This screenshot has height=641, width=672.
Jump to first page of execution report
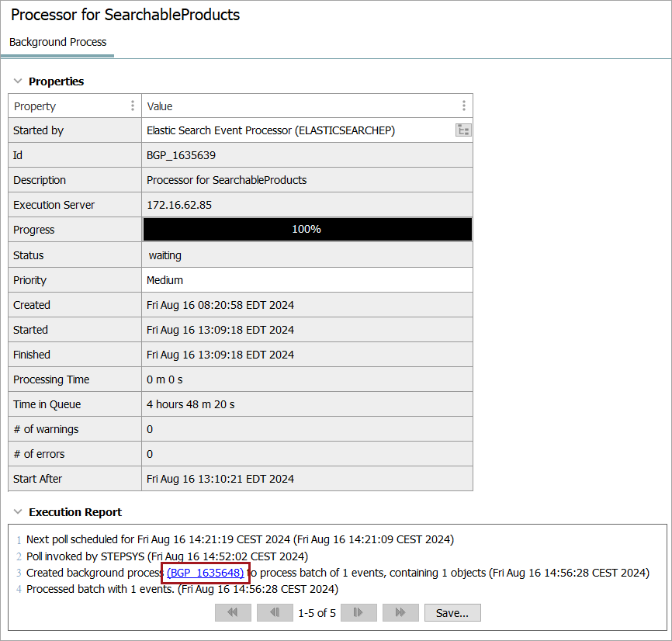click(233, 613)
